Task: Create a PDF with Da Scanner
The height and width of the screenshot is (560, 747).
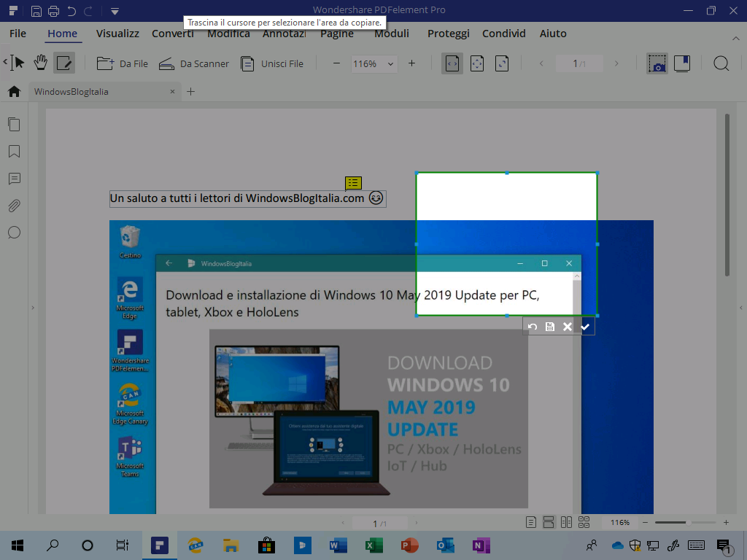Action: point(193,63)
